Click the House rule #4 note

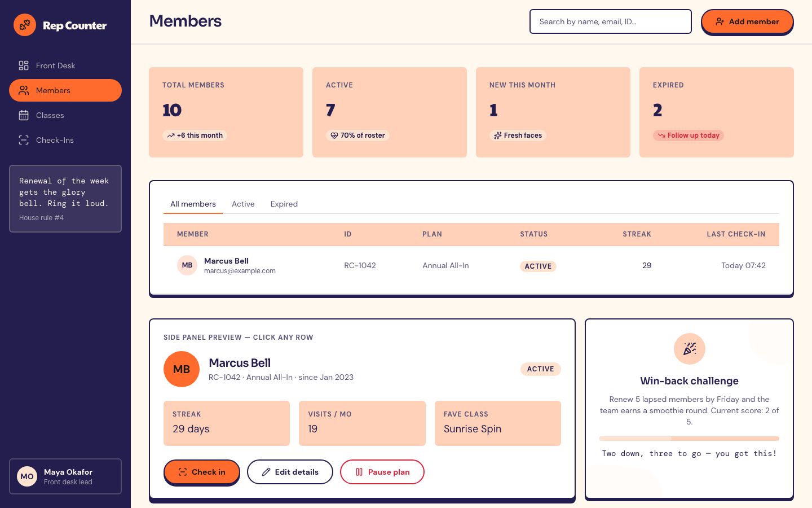coord(65,199)
